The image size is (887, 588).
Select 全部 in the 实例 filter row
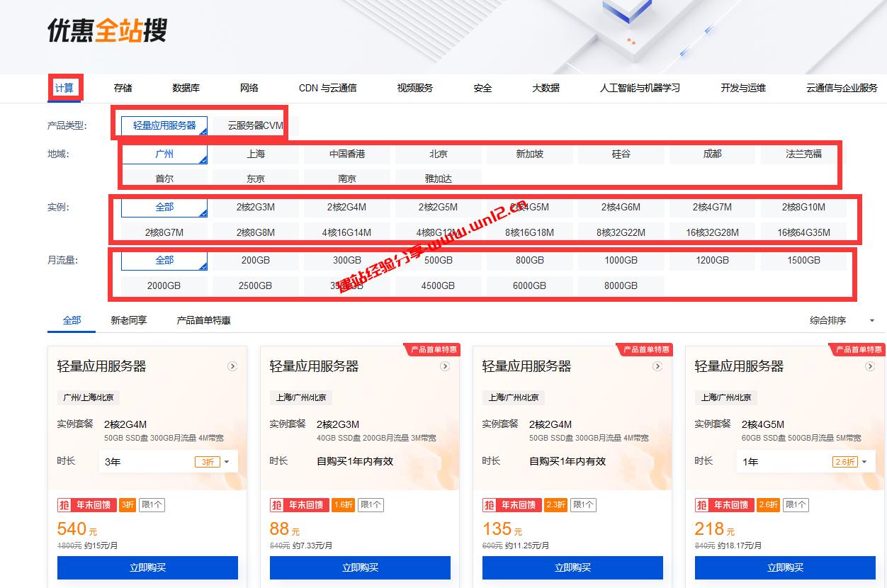(164, 207)
